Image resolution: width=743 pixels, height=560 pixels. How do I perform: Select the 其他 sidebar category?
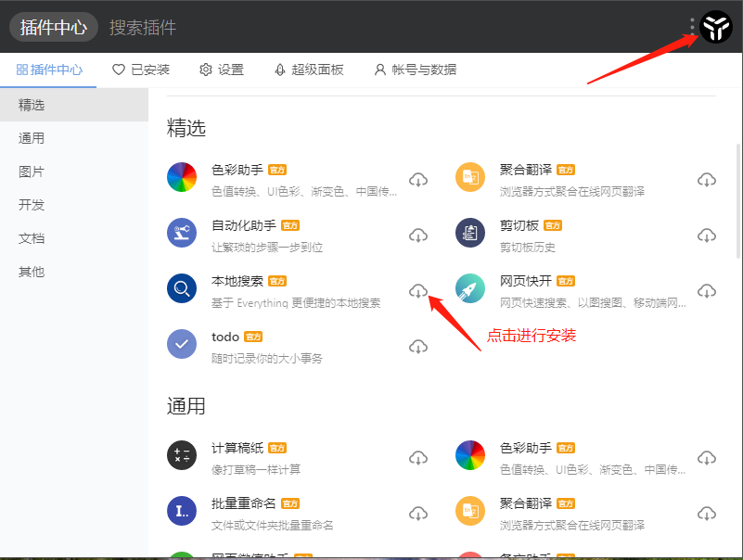[74, 272]
